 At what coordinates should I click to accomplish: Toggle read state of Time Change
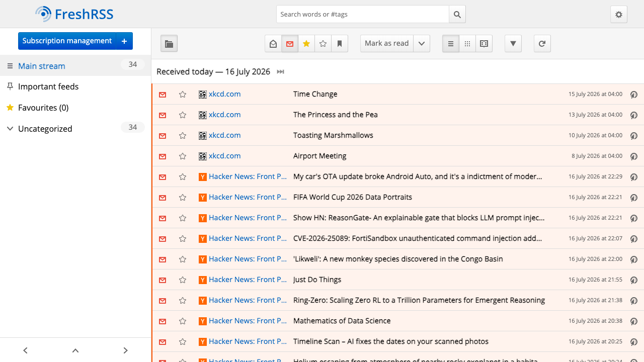click(x=163, y=95)
